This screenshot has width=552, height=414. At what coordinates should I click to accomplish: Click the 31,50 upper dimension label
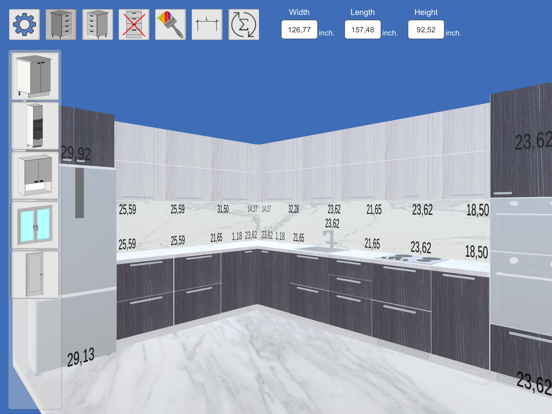click(x=223, y=209)
